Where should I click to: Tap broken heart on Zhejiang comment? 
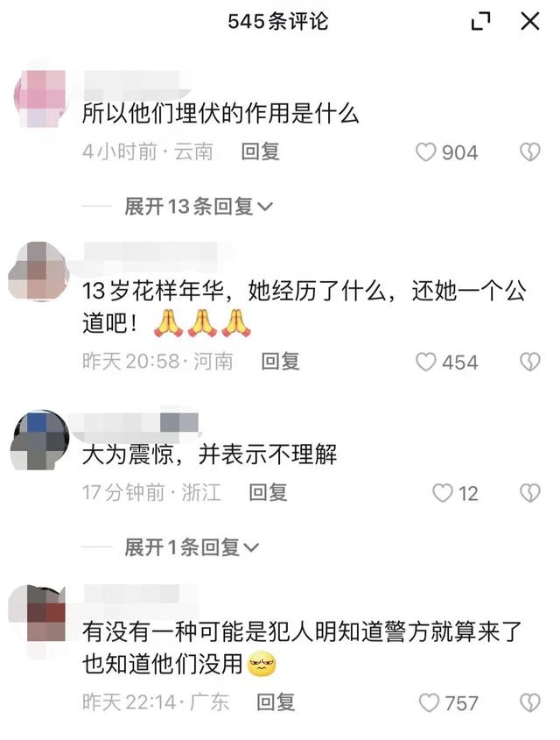[530, 493]
